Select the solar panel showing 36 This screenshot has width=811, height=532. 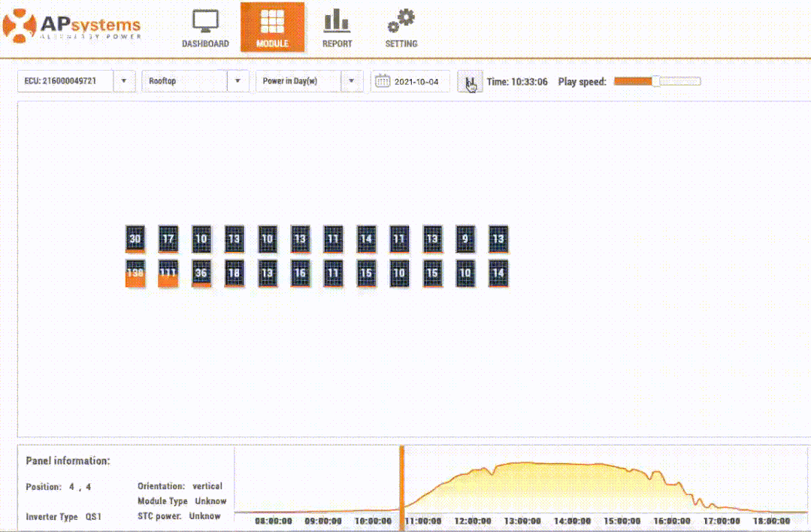[x=201, y=274]
